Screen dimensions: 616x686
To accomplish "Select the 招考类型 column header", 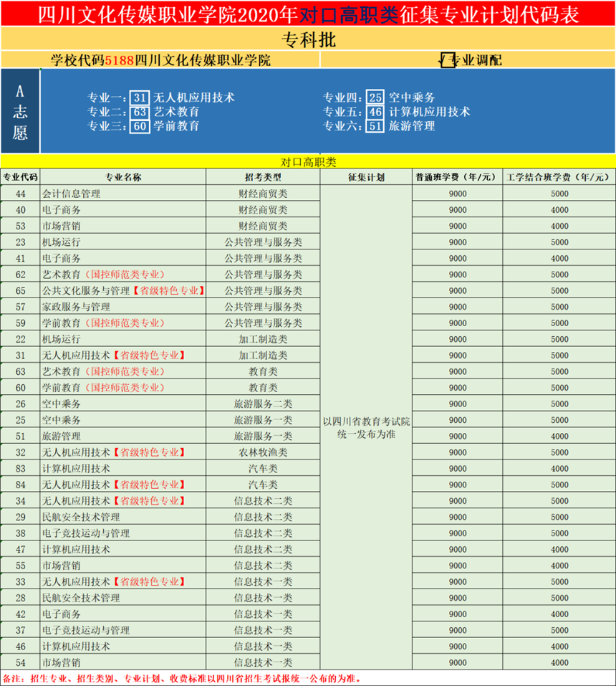I will pos(263,177).
